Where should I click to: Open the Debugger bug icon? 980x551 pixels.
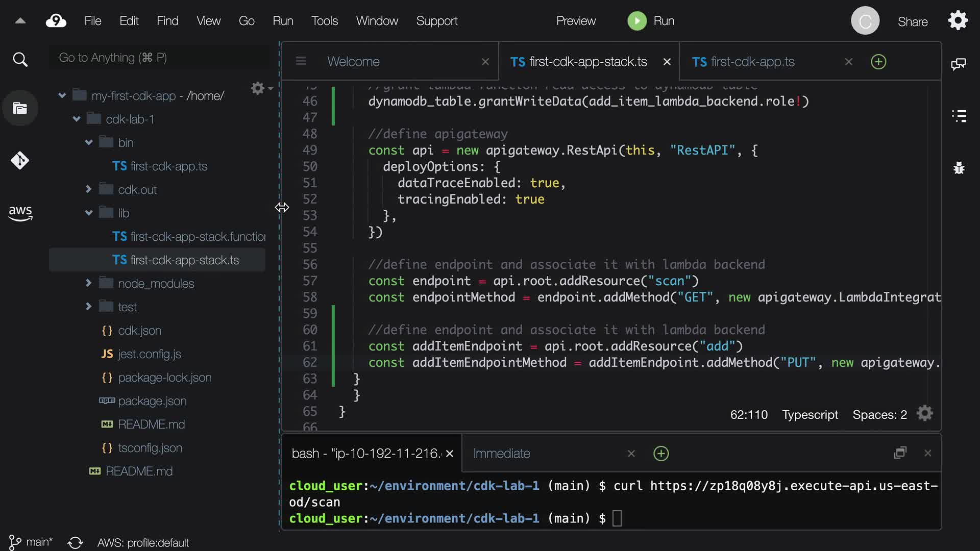point(959,168)
